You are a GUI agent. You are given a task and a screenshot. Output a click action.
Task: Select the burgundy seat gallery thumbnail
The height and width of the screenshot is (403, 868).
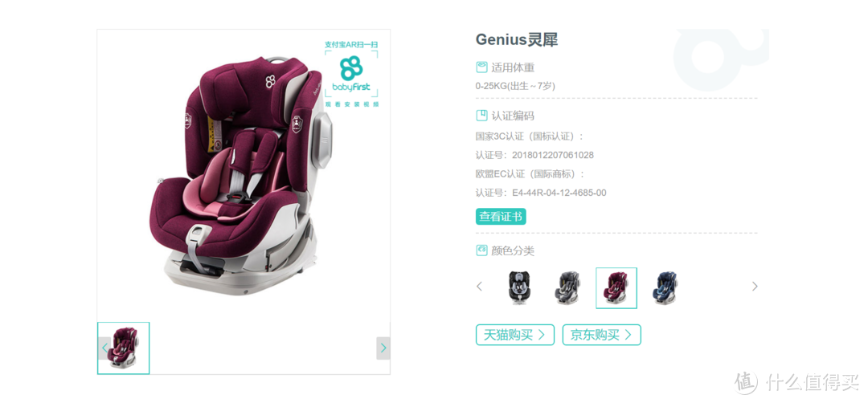124,348
